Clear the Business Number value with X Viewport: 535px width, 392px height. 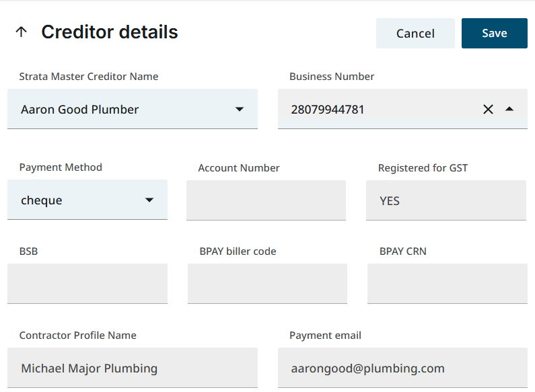click(488, 109)
